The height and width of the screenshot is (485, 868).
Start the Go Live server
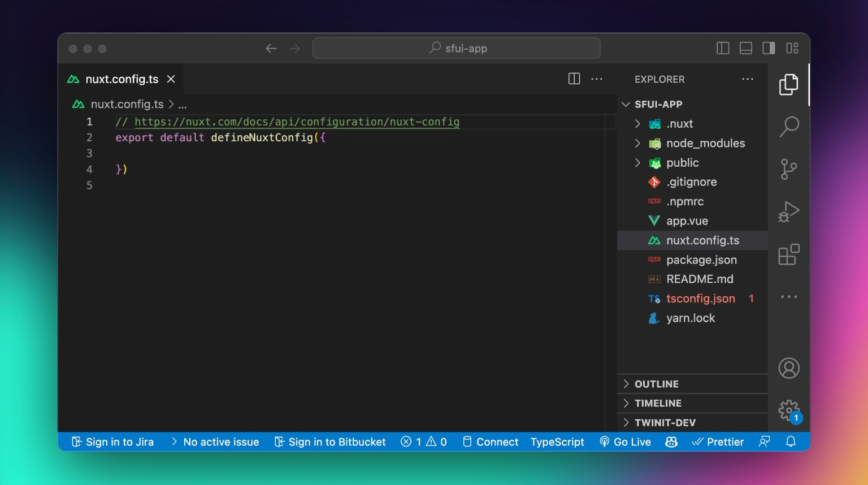(625, 442)
